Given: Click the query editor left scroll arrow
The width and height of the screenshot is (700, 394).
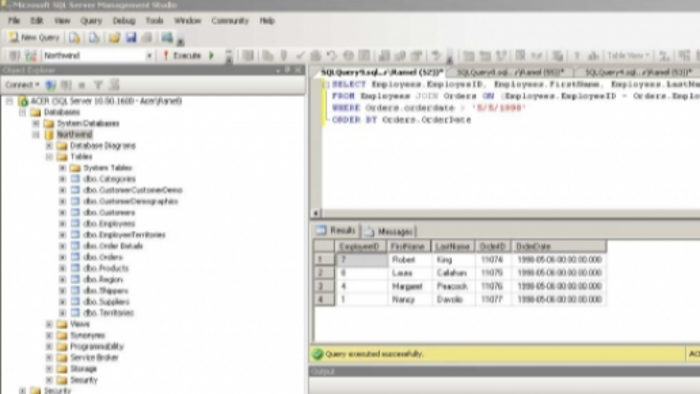Looking at the screenshot, I should [316, 213].
